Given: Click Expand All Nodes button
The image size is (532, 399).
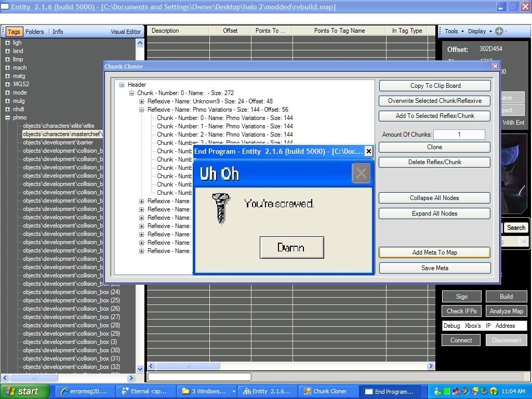Looking at the screenshot, I should 434,214.
